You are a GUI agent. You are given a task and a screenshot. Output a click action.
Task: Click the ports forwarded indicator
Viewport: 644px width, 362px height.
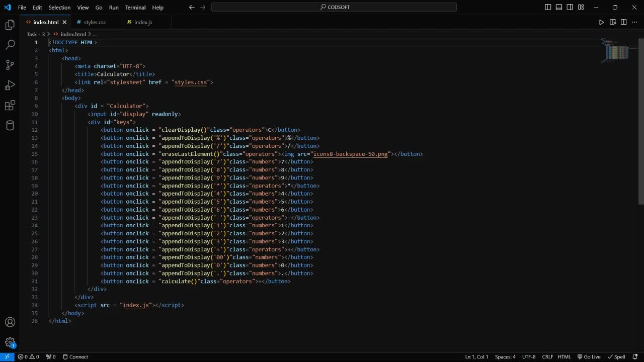51,357
